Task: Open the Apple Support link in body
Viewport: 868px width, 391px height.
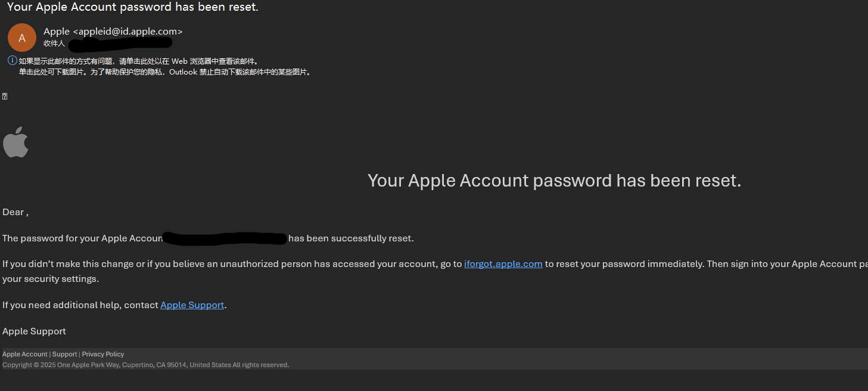Action: [192, 305]
